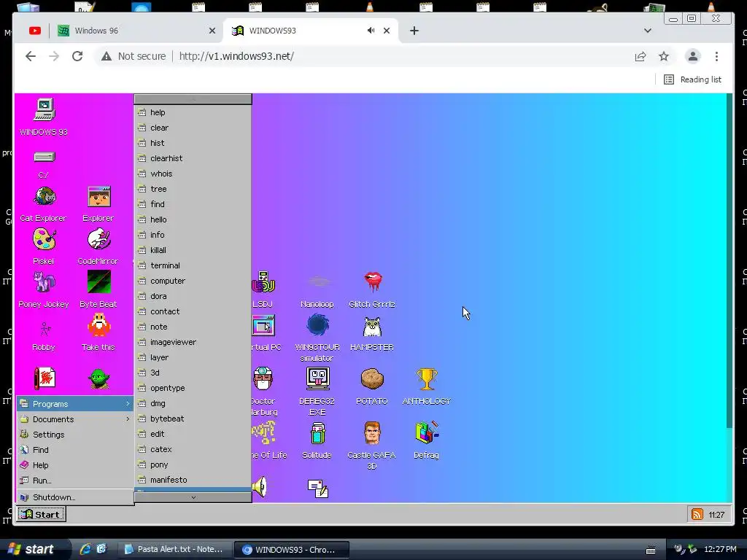This screenshot has height=560, width=747.
Task: Open Settings from Start menu
Action: coord(75,435)
